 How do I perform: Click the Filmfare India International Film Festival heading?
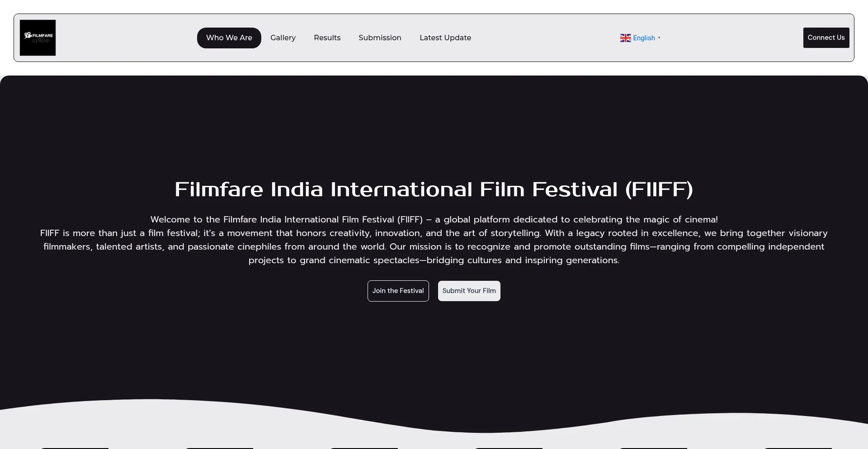(x=434, y=189)
